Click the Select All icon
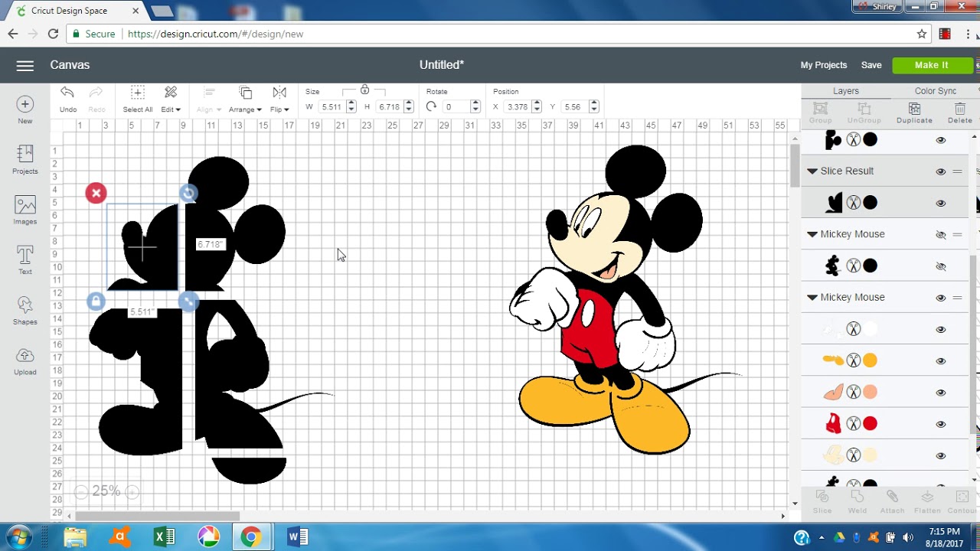 click(x=138, y=93)
